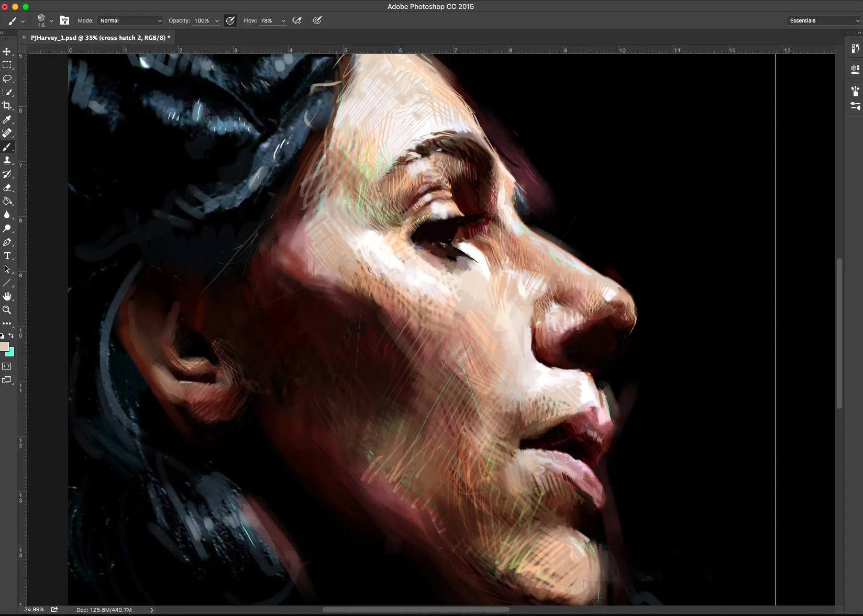This screenshot has height=616, width=863.
Task: Select the Type tool
Action: click(x=7, y=255)
